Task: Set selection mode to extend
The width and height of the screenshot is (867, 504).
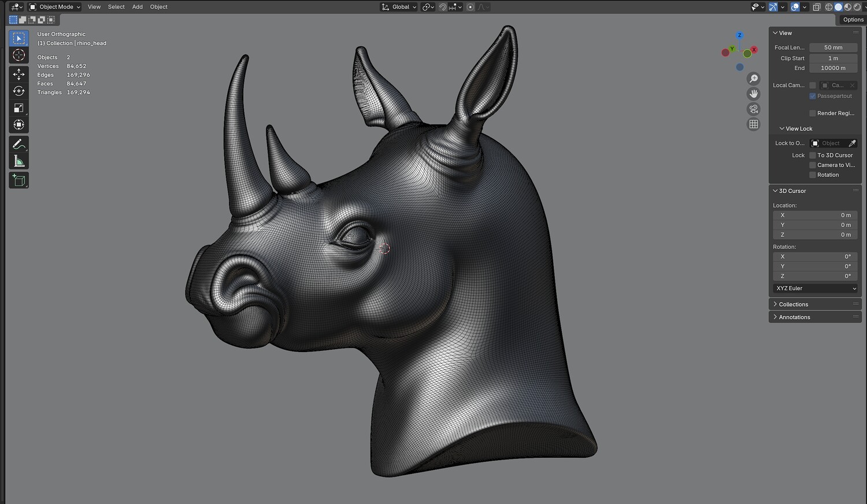Action: 23,20
